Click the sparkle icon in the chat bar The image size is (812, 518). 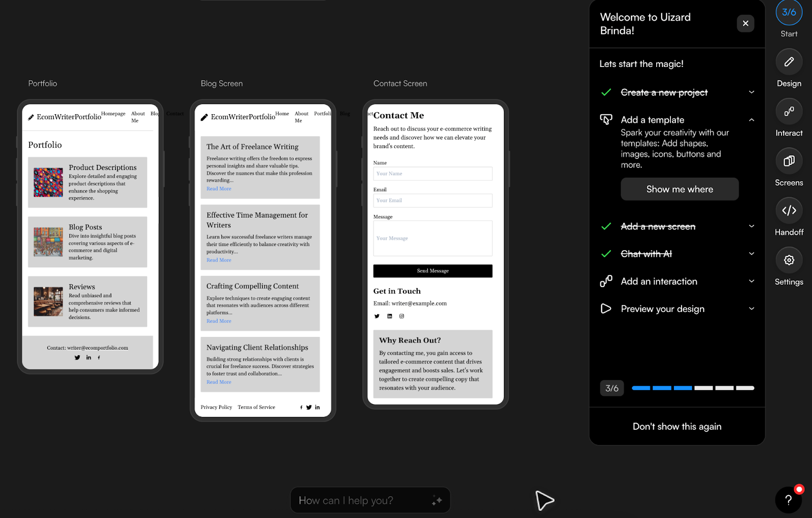click(x=436, y=500)
